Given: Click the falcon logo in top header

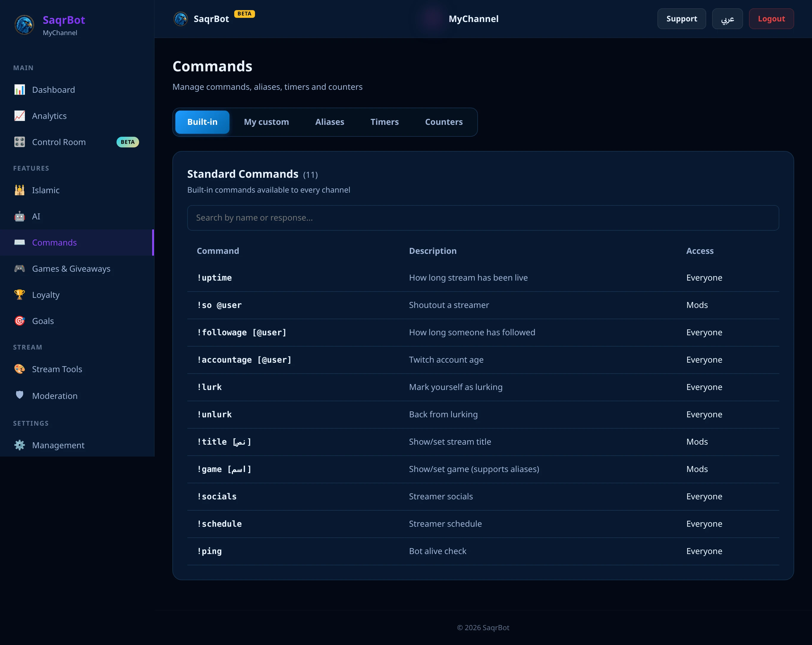Looking at the screenshot, I should pos(180,19).
